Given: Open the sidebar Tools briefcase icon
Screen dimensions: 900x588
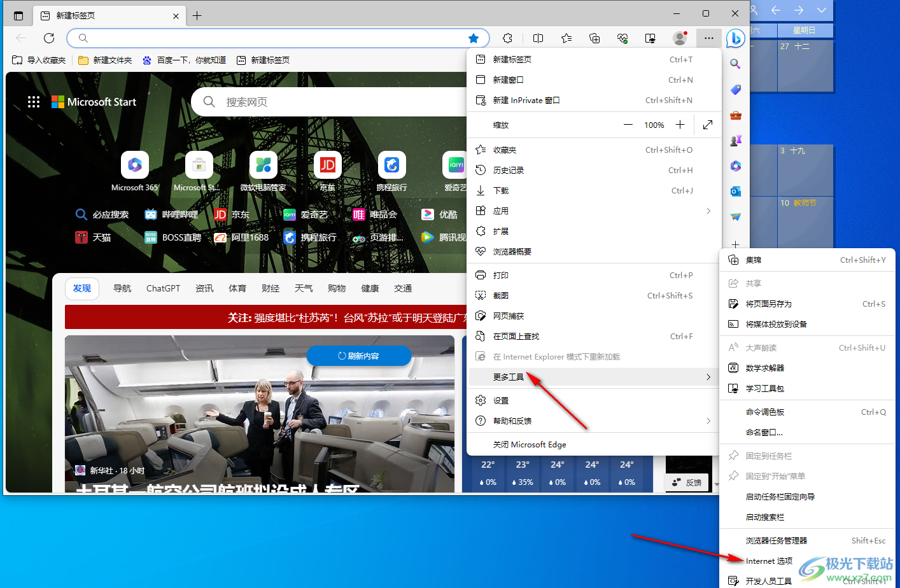Looking at the screenshot, I should (x=735, y=115).
